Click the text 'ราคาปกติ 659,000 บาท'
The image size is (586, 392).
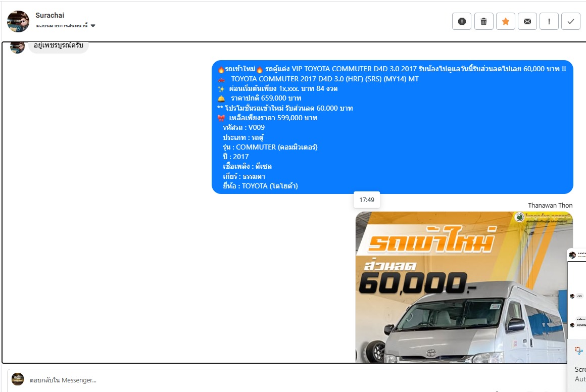pyautogui.click(x=266, y=99)
